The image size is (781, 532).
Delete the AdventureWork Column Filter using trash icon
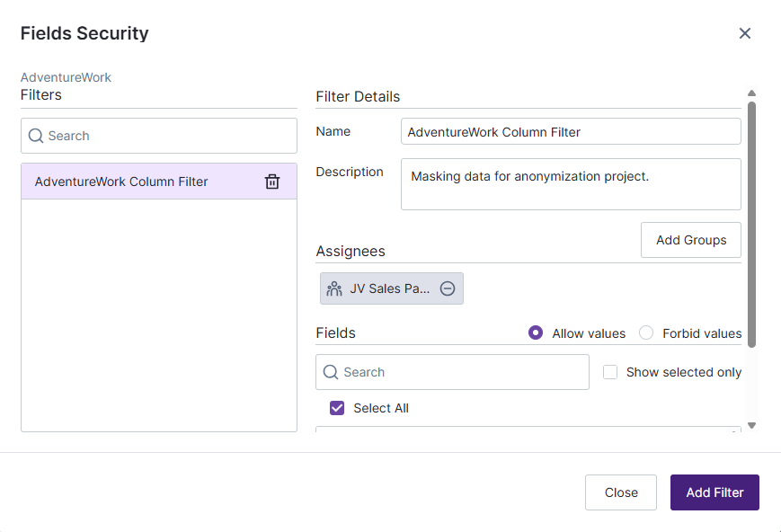click(271, 181)
